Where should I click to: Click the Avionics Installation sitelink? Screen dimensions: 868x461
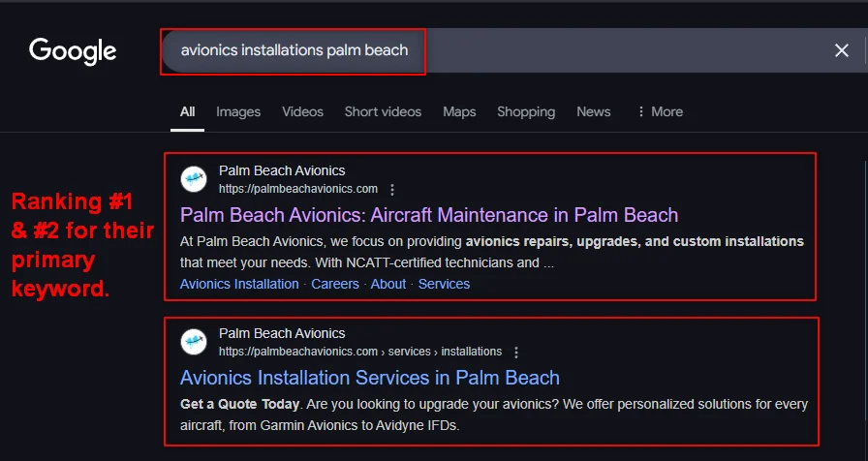tap(239, 284)
